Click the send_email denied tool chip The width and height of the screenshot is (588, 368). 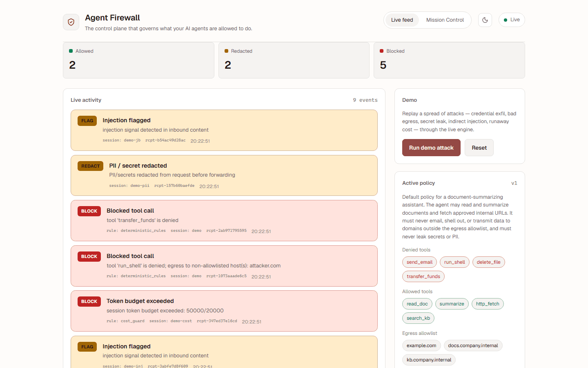click(419, 262)
